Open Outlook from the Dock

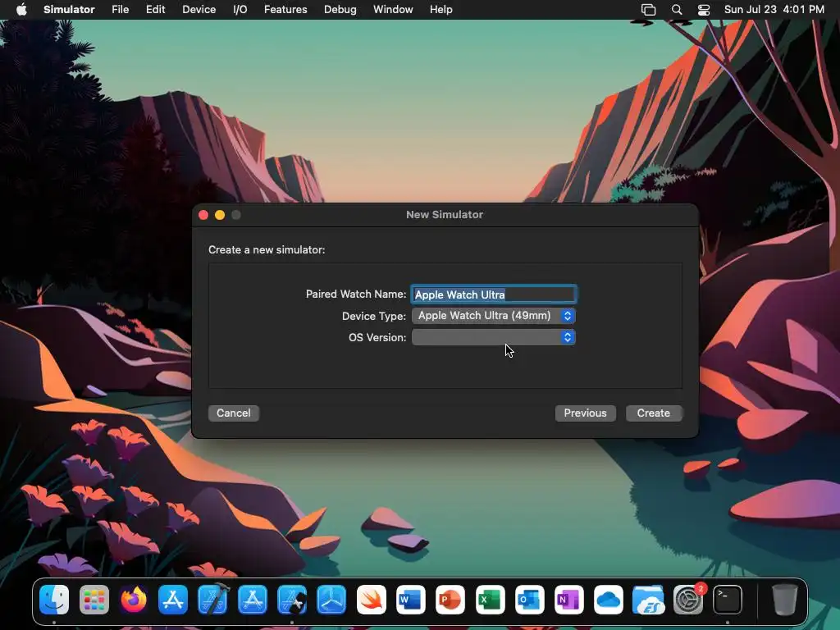[530, 600]
